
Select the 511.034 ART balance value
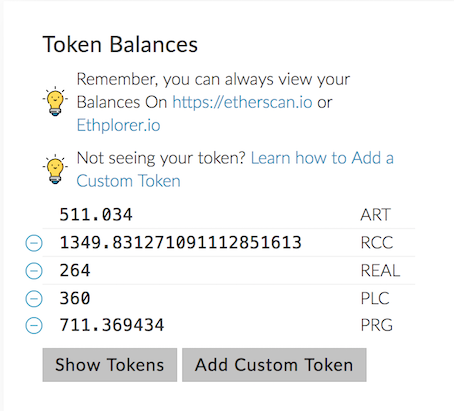96,215
